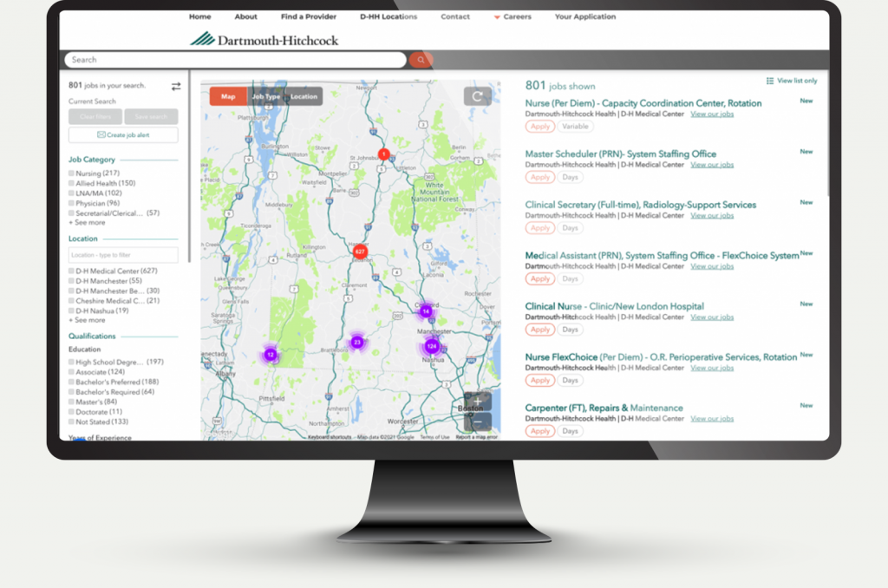Click the Variable tag on the first job
Image resolution: width=888 pixels, height=588 pixels.
click(x=575, y=127)
